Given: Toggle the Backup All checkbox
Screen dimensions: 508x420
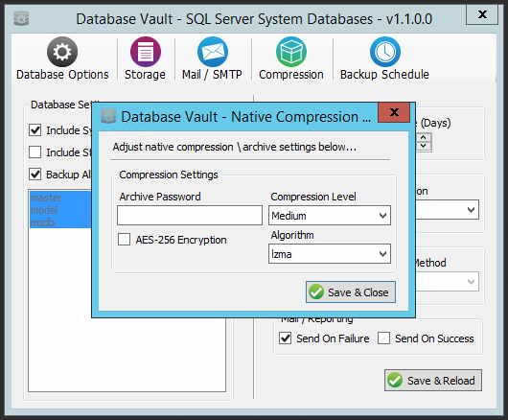Looking at the screenshot, I should 35,174.
